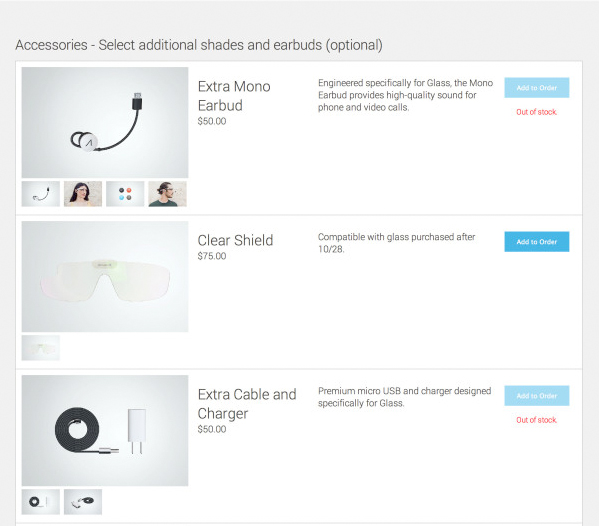Select the coiled cable and charger thumbnail
599x526 pixels.
tap(40, 502)
